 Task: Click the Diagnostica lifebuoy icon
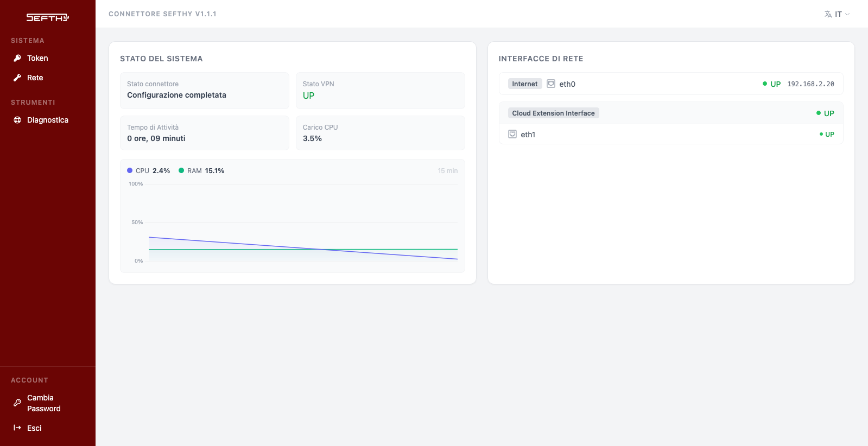tap(17, 120)
